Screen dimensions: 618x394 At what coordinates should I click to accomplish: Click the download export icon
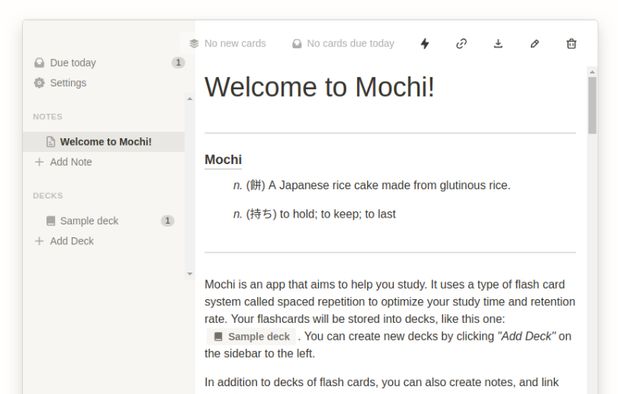pos(498,43)
